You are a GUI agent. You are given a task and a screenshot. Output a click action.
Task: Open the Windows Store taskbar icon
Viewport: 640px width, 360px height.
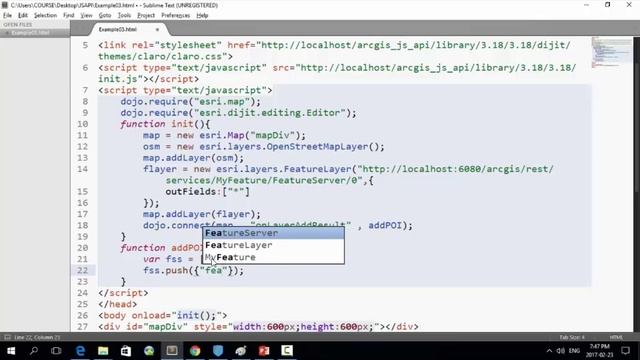pyautogui.click(x=126, y=351)
